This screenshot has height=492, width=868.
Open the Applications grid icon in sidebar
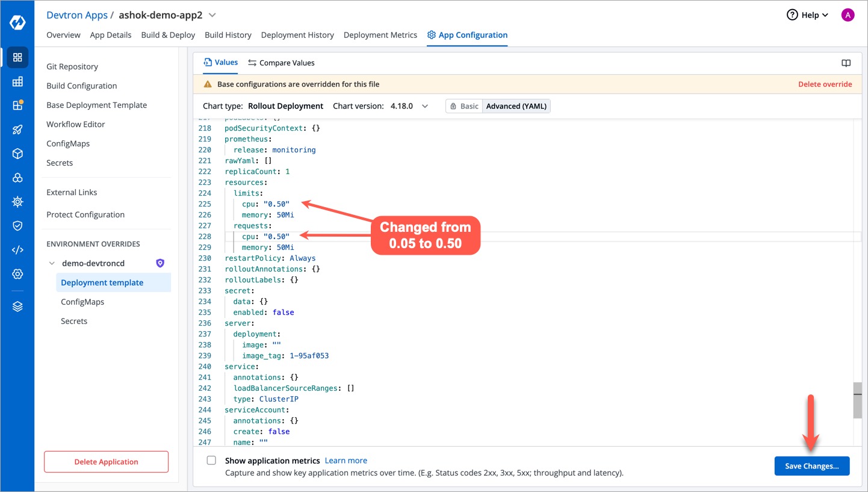(x=17, y=57)
